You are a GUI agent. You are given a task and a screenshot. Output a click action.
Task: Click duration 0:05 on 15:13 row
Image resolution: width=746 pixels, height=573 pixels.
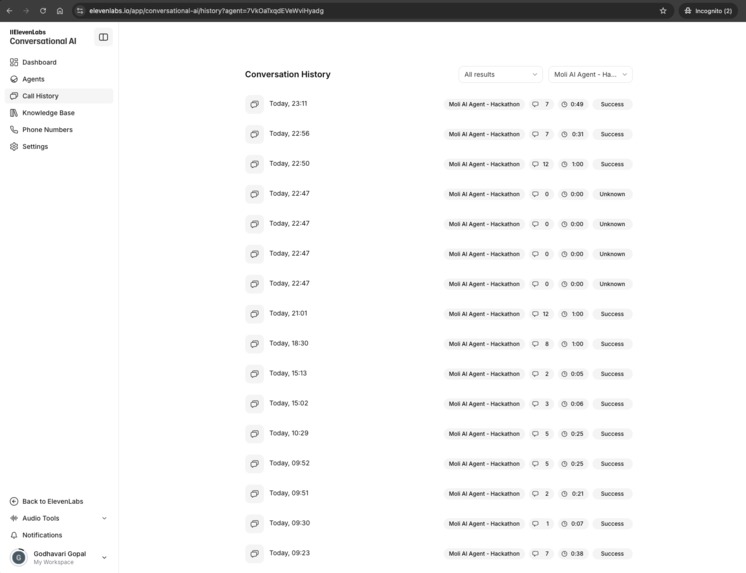[573, 374]
